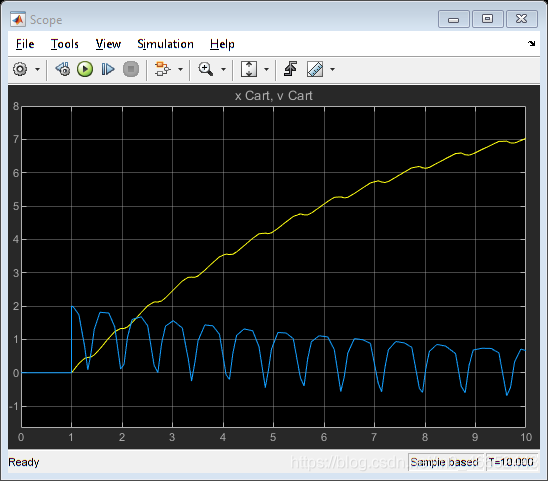Click the 'T=10.000' time indicator
Viewport: 548px width, 481px height.
[x=511, y=462]
